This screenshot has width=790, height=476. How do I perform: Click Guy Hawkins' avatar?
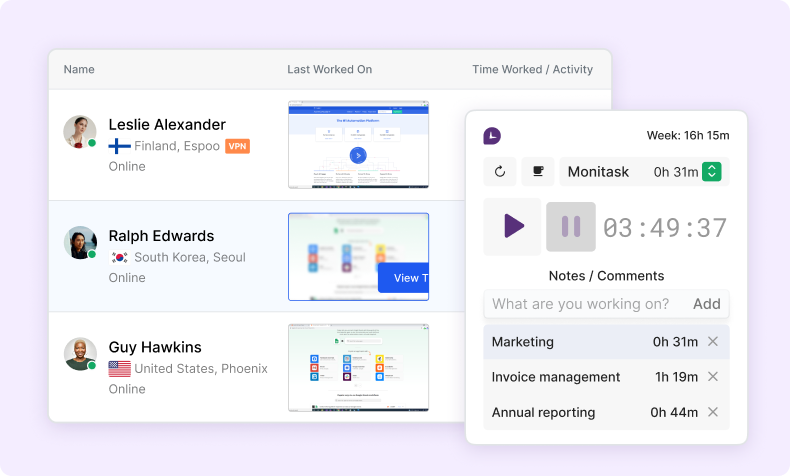click(x=80, y=354)
